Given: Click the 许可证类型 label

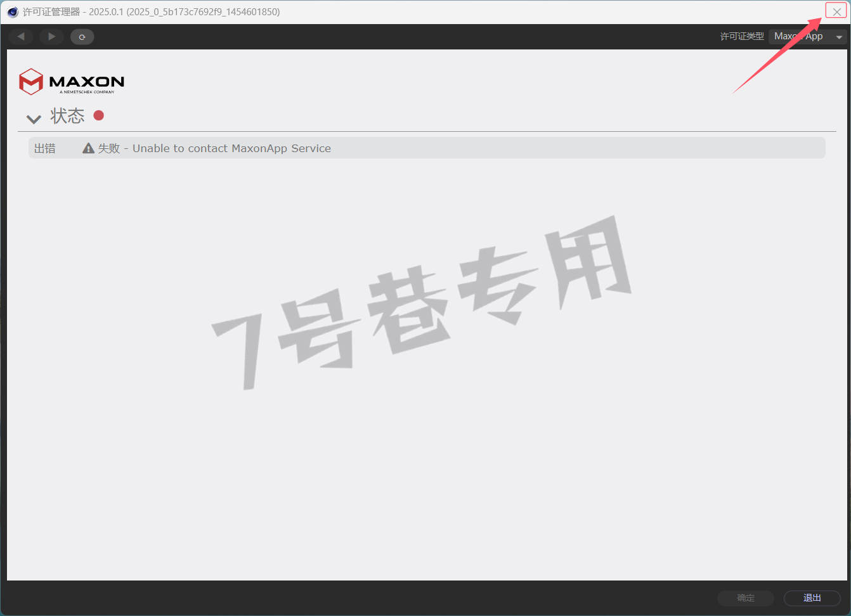Looking at the screenshot, I should (x=742, y=37).
